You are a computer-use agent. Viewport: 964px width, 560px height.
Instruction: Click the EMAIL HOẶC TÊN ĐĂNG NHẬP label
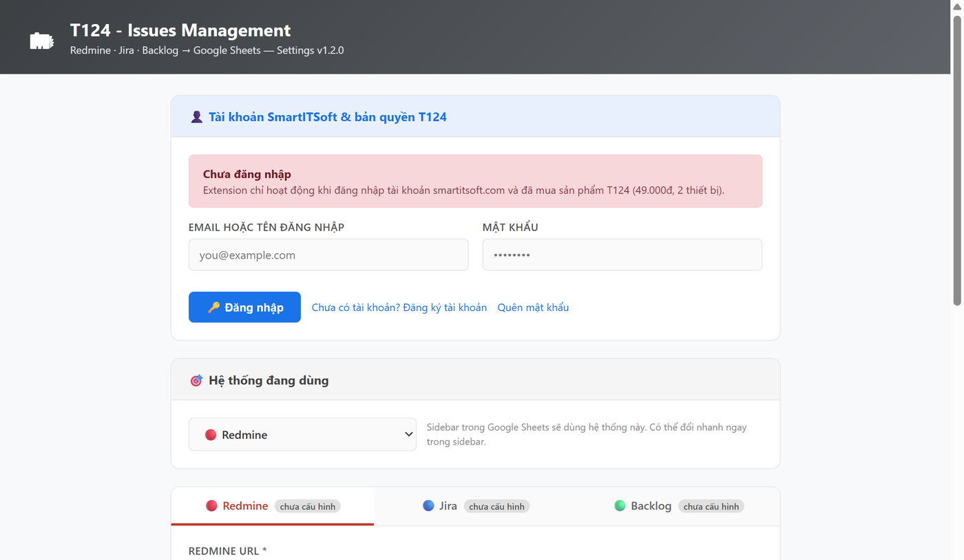pyautogui.click(x=266, y=227)
